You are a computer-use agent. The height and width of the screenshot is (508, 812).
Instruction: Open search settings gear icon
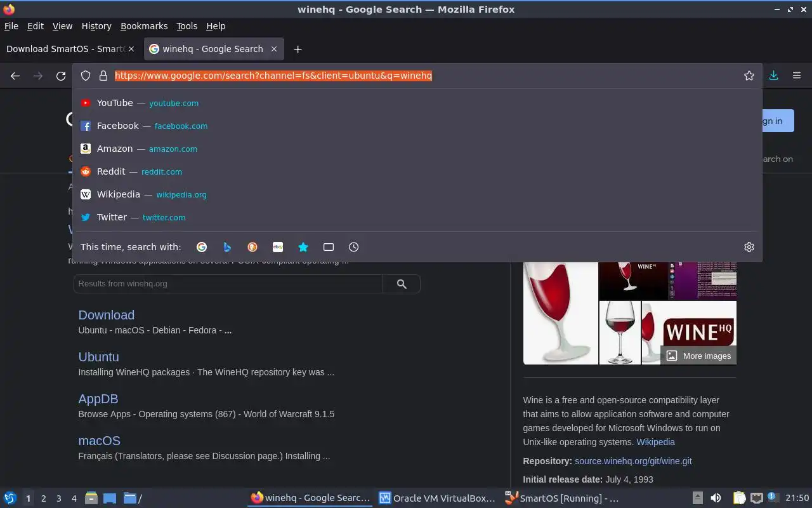[x=749, y=247]
